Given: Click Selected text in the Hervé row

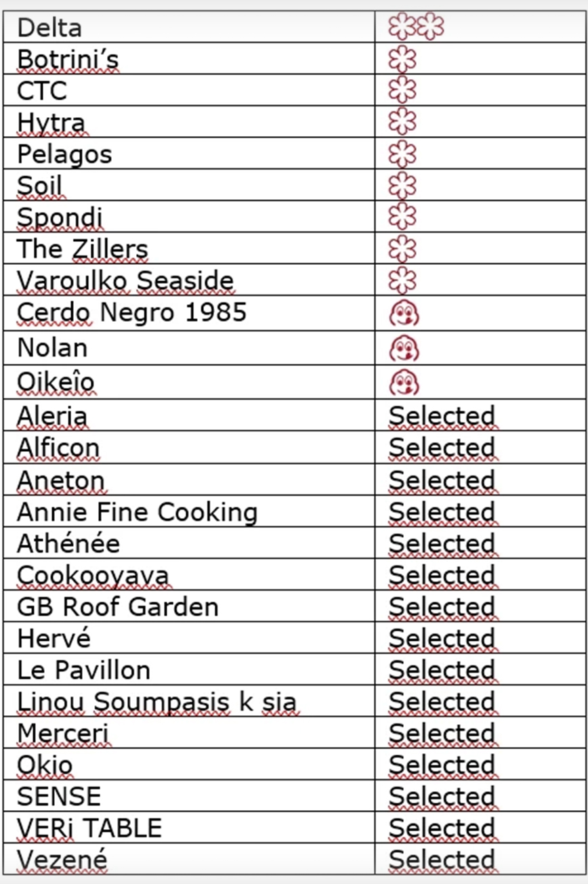Looking at the screenshot, I should point(442,638).
